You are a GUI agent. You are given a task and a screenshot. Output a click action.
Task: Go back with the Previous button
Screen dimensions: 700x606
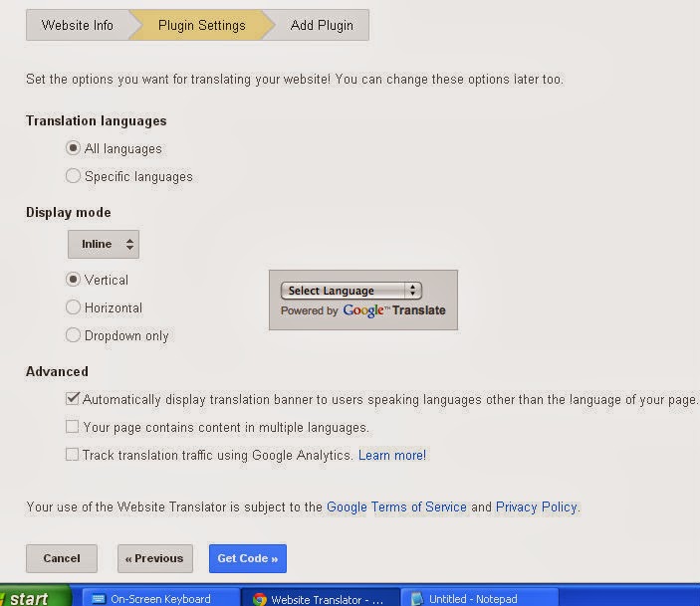[x=155, y=558]
